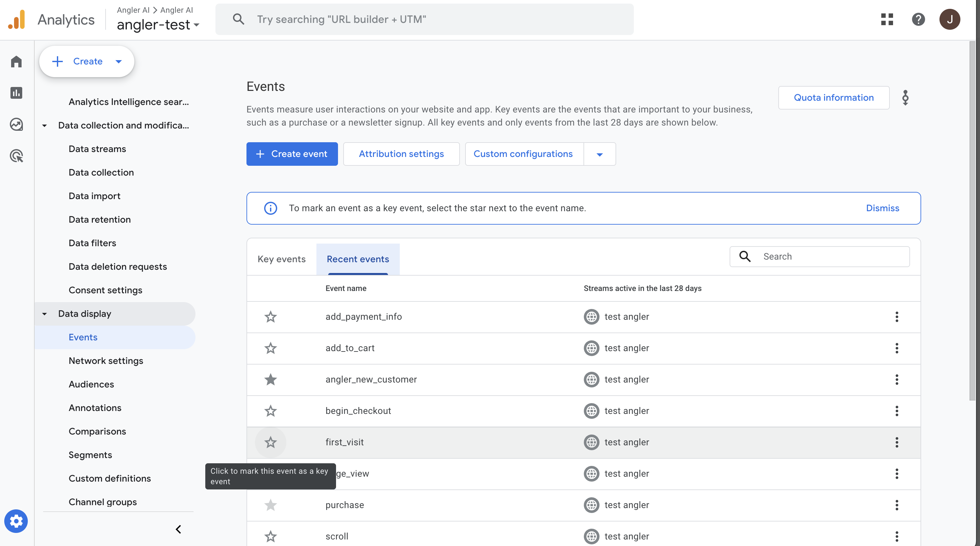Mark add_to_cart as key event star
980x546 pixels.
pos(270,348)
